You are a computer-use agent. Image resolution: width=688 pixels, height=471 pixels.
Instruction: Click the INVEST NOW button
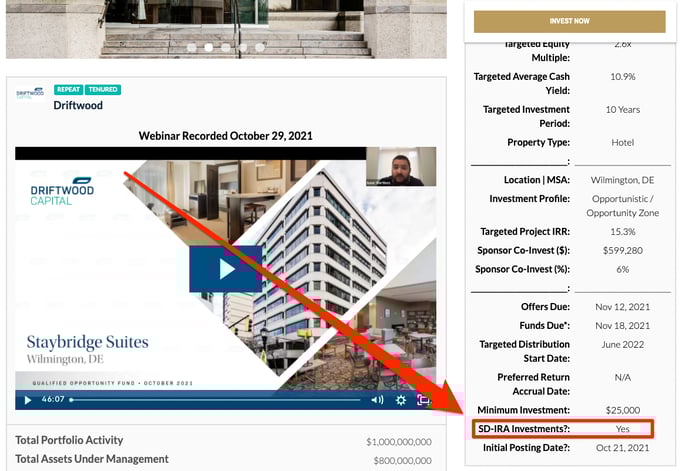pyautogui.click(x=569, y=21)
